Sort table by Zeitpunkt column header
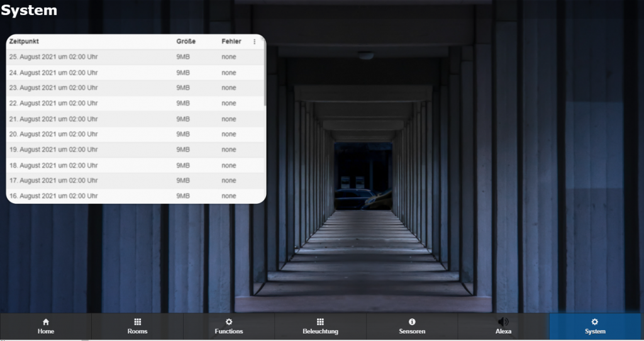Viewport: 644px width, 341px height. (24, 42)
